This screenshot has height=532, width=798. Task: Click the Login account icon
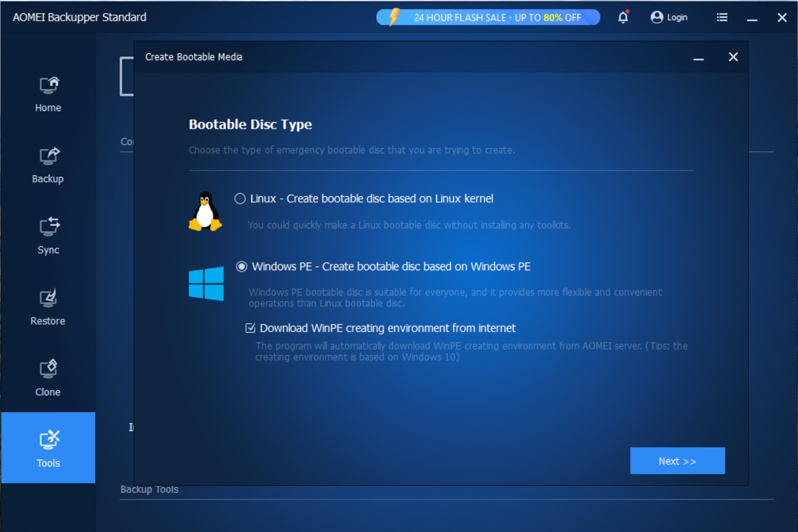click(657, 17)
